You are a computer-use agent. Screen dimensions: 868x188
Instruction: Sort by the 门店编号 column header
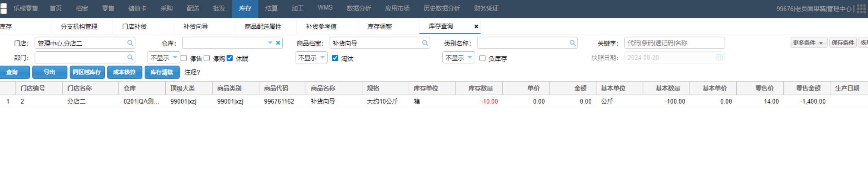pyautogui.click(x=39, y=88)
